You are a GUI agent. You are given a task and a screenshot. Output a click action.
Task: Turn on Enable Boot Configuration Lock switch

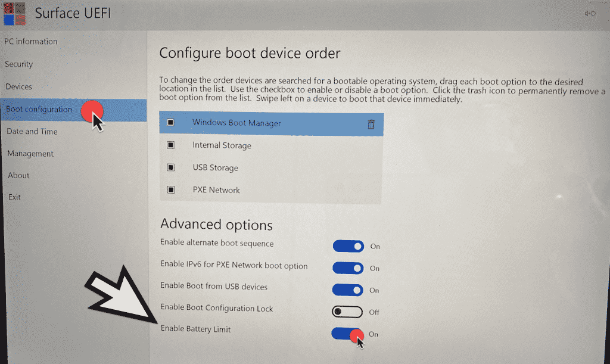(347, 312)
